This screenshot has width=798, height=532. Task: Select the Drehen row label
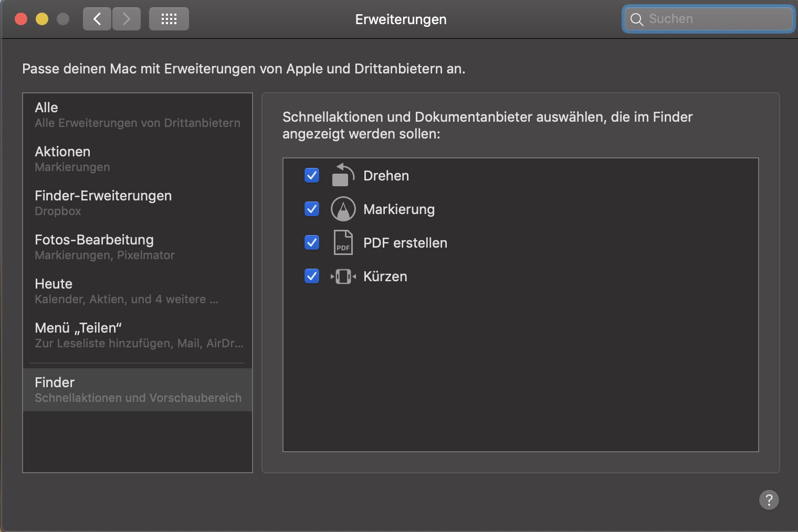tap(386, 176)
